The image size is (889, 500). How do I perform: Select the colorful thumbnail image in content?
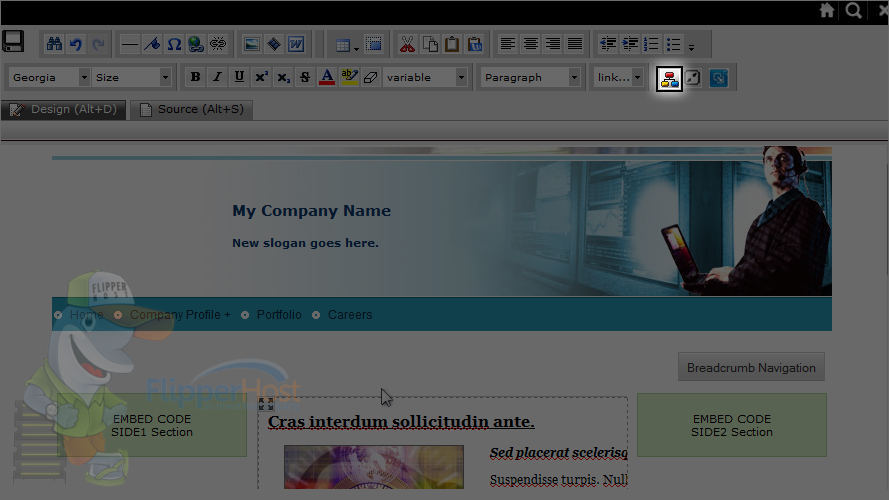click(x=374, y=467)
